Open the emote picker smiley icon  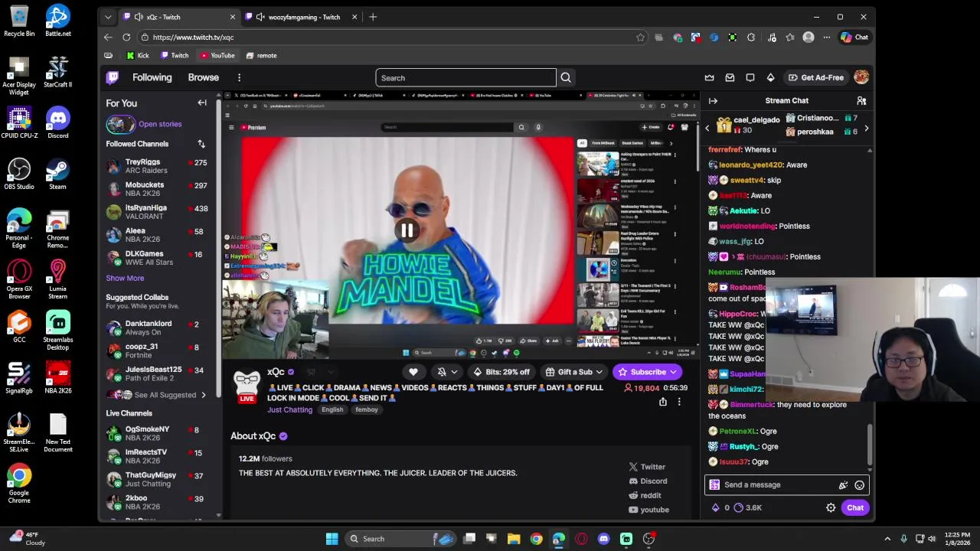(x=859, y=485)
